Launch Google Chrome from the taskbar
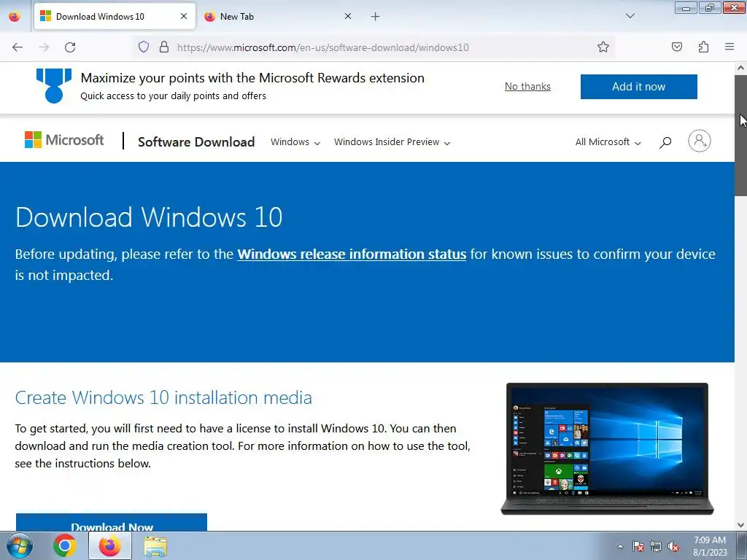Screen dimensions: 747x560 [64, 545]
